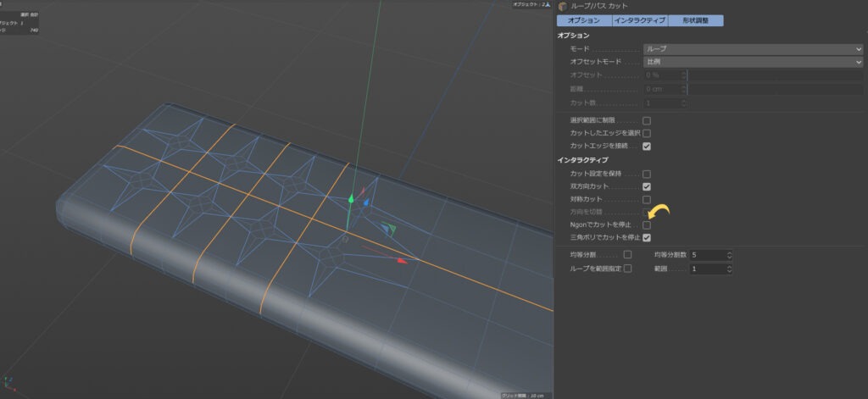Screen dimensions: 868x399
Task: Enable the ループを範囲指定 checkbox
Action: click(628, 269)
